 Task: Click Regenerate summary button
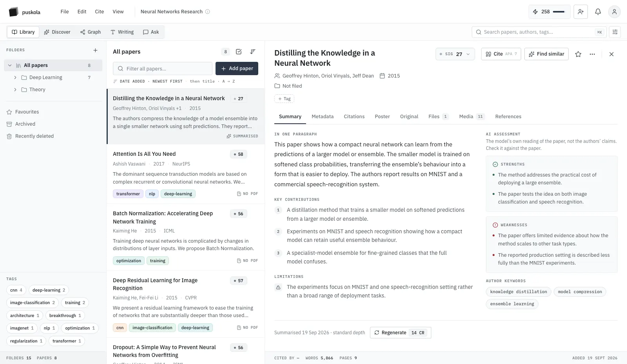(x=400, y=333)
